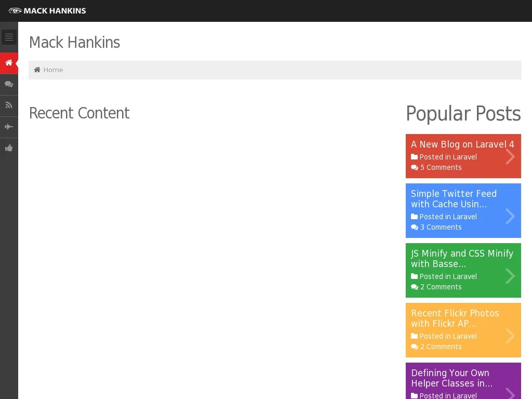Select the Home breadcrumb item
Image resolution: width=532 pixels, height=399 pixels.
click(x=53, y=70)
